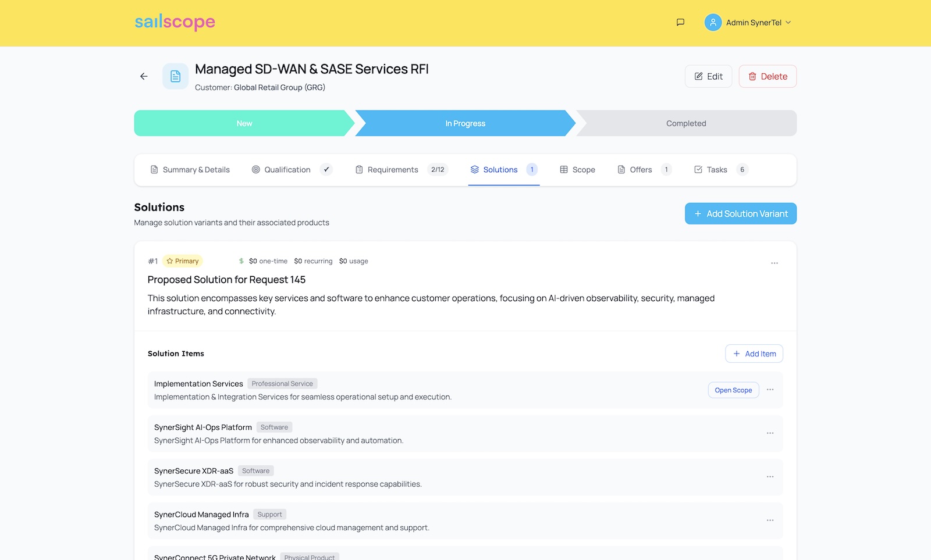Set status to Completed in progress bar
The width and height of the screenshot is (931, 560).
[x=686, y=123]
